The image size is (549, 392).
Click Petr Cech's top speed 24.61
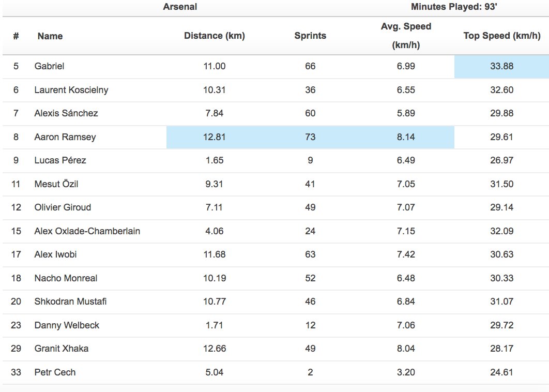[x=502, y=372]
